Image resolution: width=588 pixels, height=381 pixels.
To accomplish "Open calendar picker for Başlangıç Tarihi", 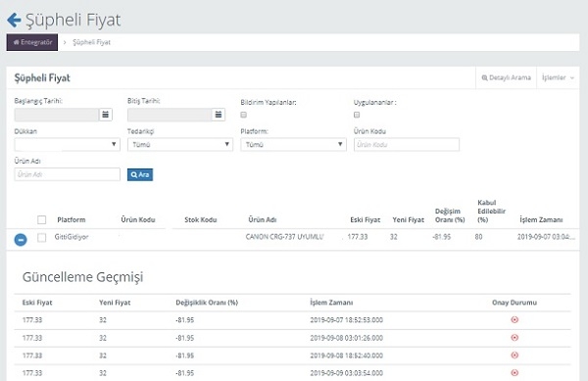I will coord(106,115).
